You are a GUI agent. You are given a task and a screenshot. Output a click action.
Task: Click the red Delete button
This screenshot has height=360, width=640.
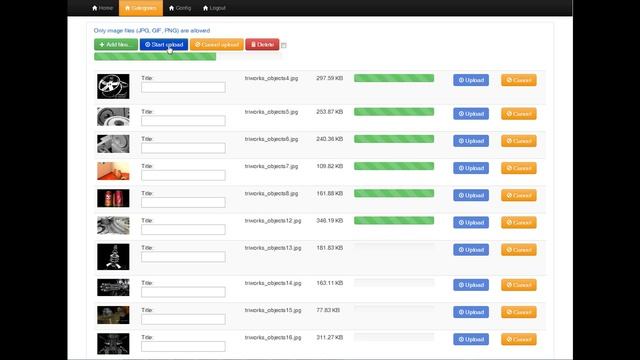click(262, 44)
